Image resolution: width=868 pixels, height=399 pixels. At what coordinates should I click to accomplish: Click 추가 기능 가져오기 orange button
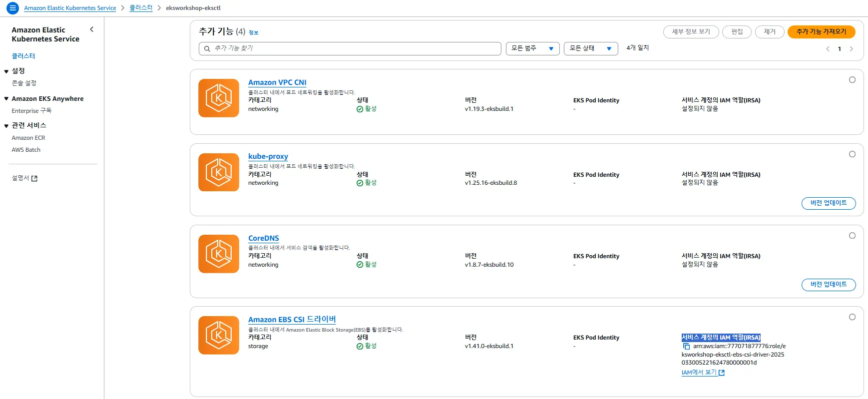tap(821, 32)
